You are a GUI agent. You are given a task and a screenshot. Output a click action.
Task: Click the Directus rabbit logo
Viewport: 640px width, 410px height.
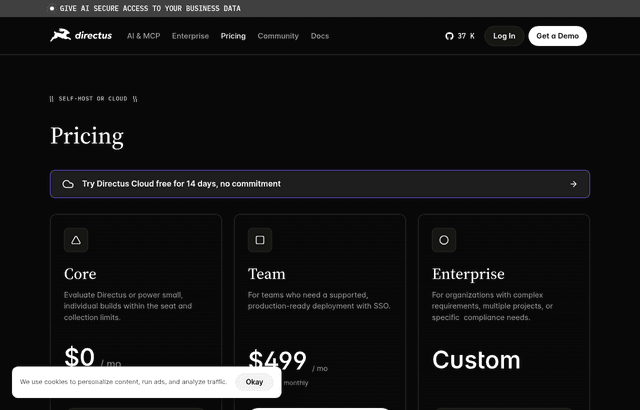(x=81, y=35)
